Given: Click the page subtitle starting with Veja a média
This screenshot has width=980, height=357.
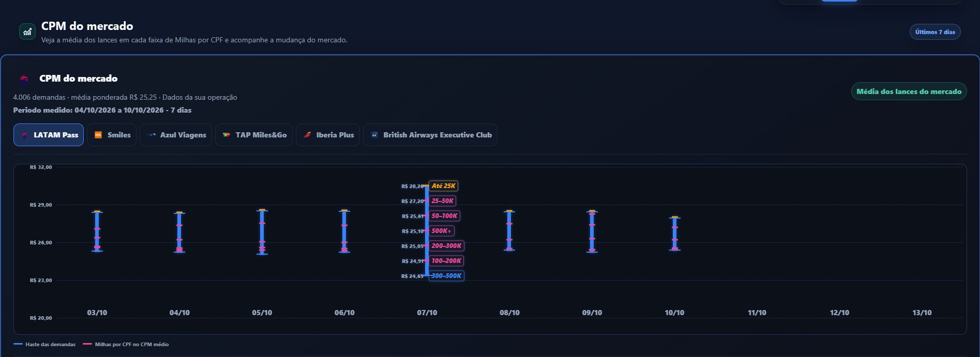Looking at the screenshot, I should [194, 40].
